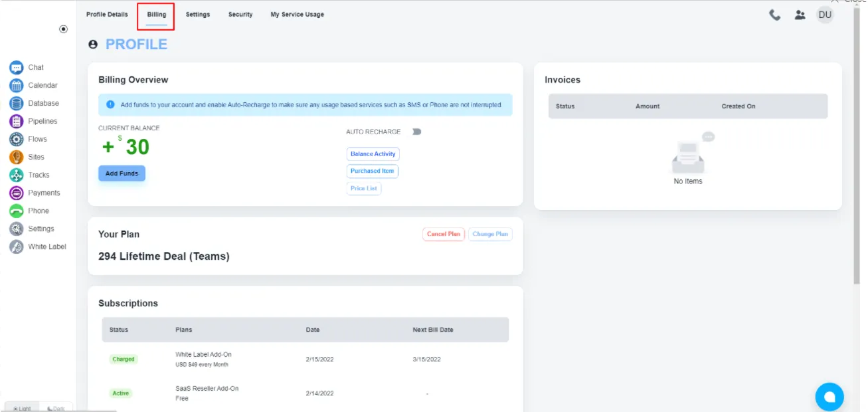Click the Next Bill Date column header

(433, 330)
